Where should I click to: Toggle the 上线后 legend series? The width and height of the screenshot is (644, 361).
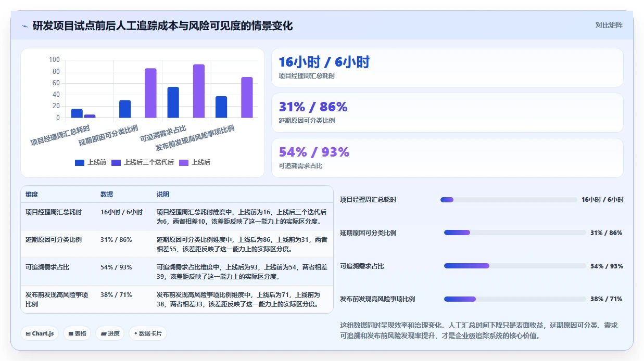tap(195, 162)
